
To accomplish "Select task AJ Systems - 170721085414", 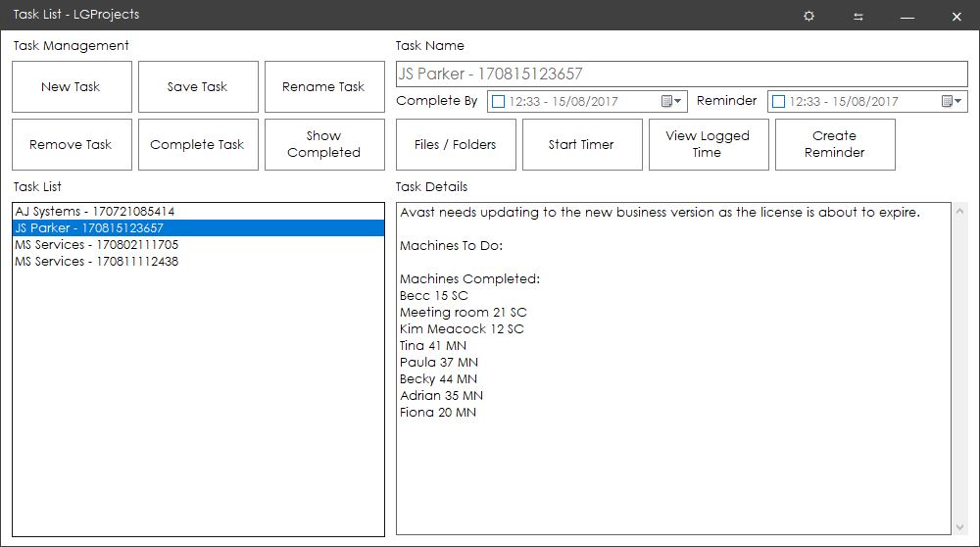I will (198, 212).
